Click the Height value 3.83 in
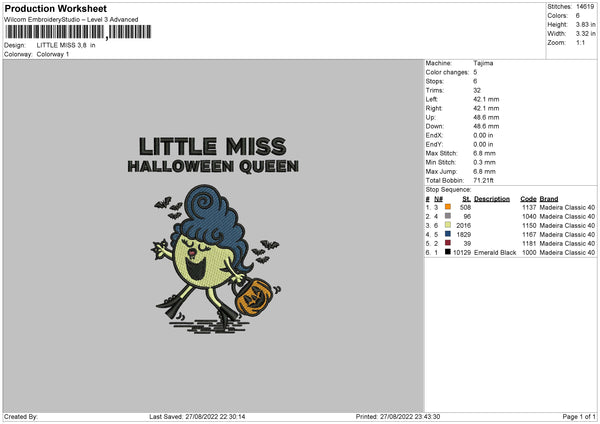 (585, 24)
